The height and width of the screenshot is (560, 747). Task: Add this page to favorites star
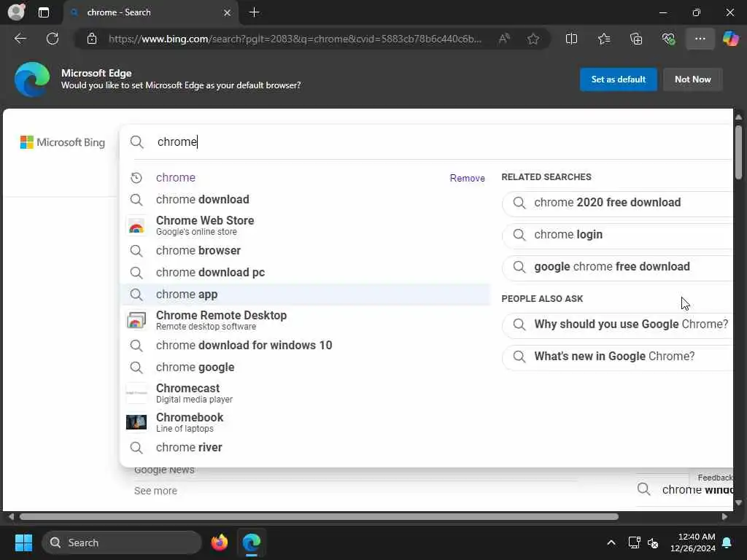coord(533,39)
